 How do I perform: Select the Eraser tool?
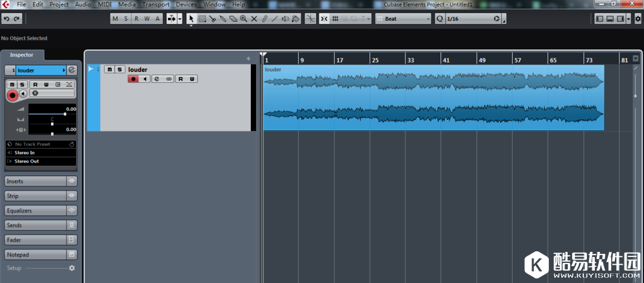coord(233,19)
